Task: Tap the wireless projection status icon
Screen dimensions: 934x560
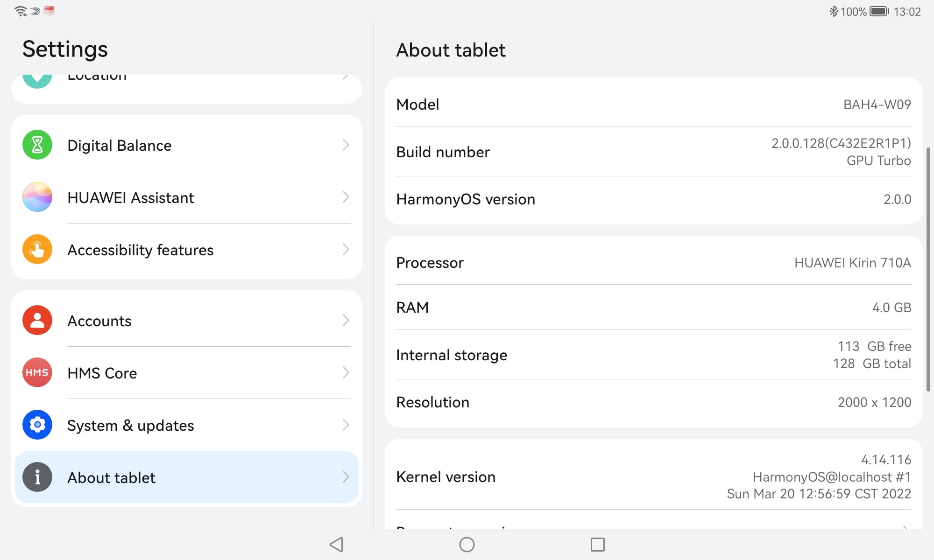Action: 35,11
